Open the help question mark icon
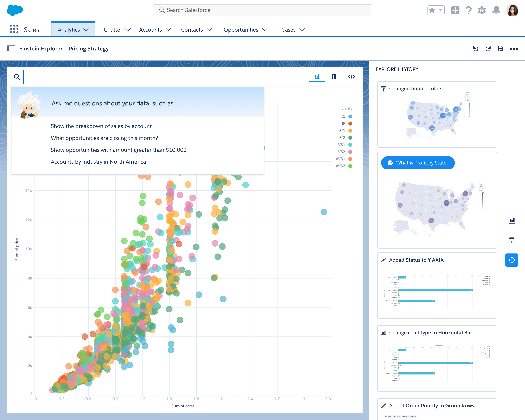Screen dimensions: 525x420 pyautogui.click(x=469, y=10)
